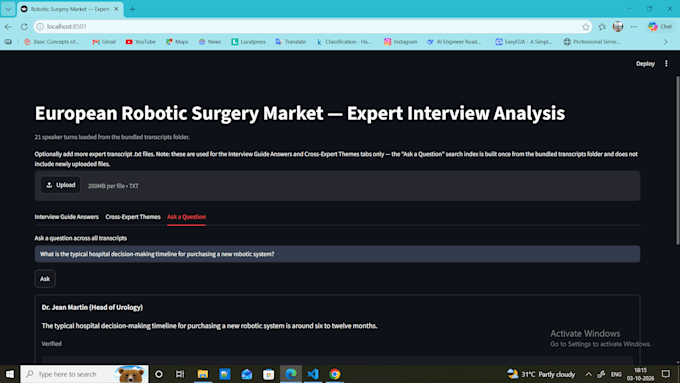The image size is (680, 383).
Task: Open the weather widget showing 31°C
Action: [541, 374]
